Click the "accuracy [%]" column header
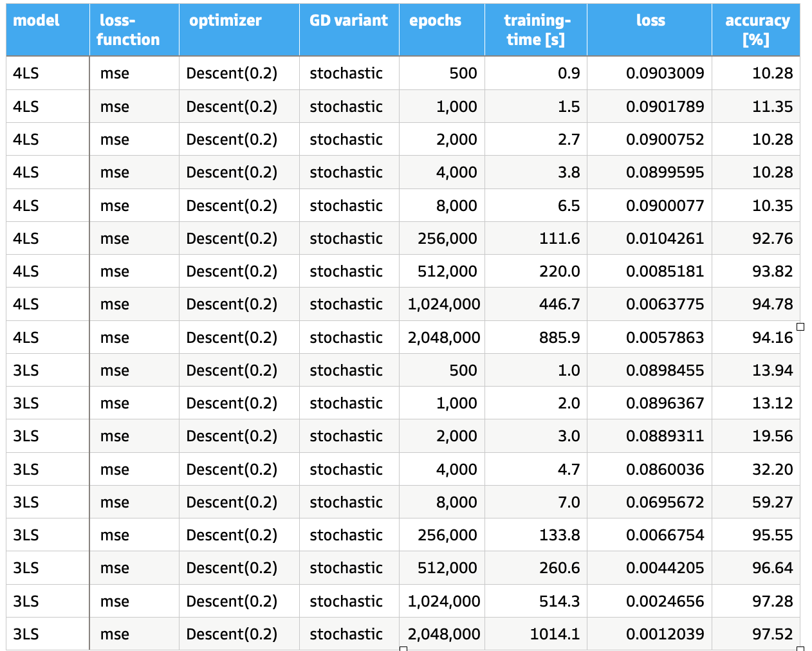 757,30
